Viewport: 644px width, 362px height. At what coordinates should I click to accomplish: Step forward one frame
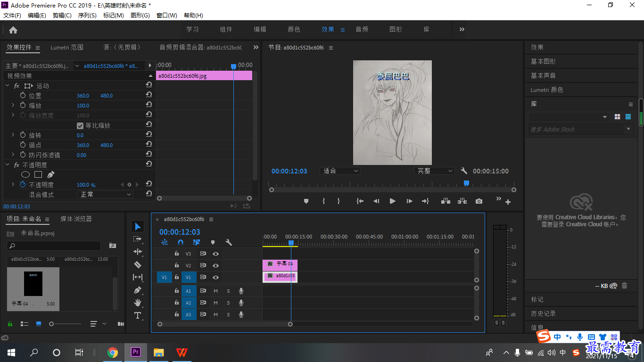(409, 201)
